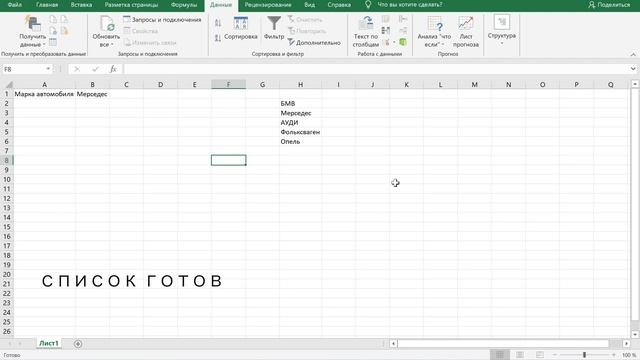
Task: Click the Relationships icon
Action: click(x=403, y=31)
